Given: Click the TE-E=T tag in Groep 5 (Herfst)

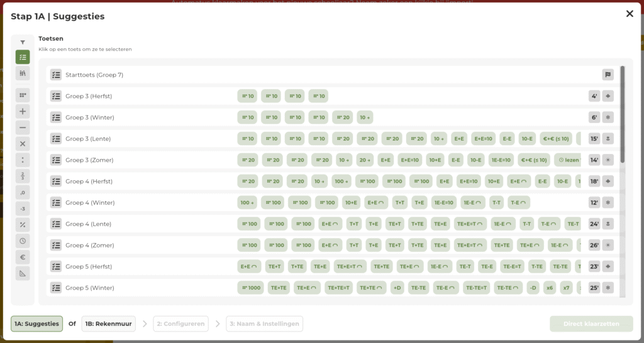Looking at the screenshot, I should pos(512,267).
